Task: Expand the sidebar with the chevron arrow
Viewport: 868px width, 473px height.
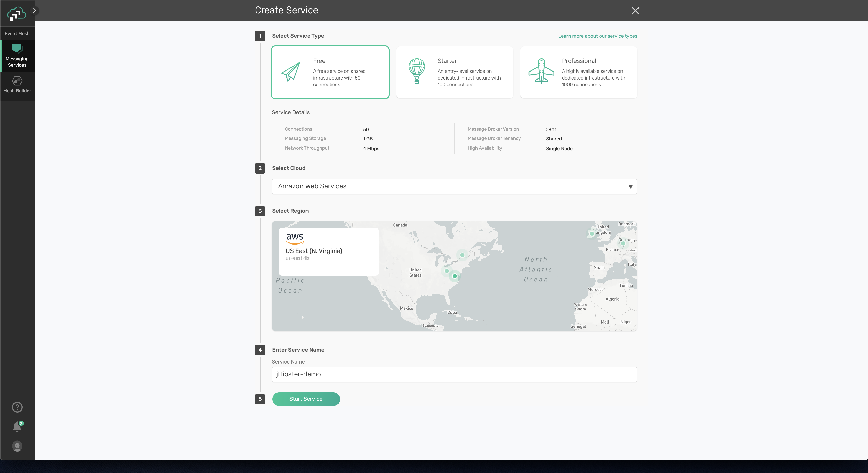Action: click(x=34, y=10)
